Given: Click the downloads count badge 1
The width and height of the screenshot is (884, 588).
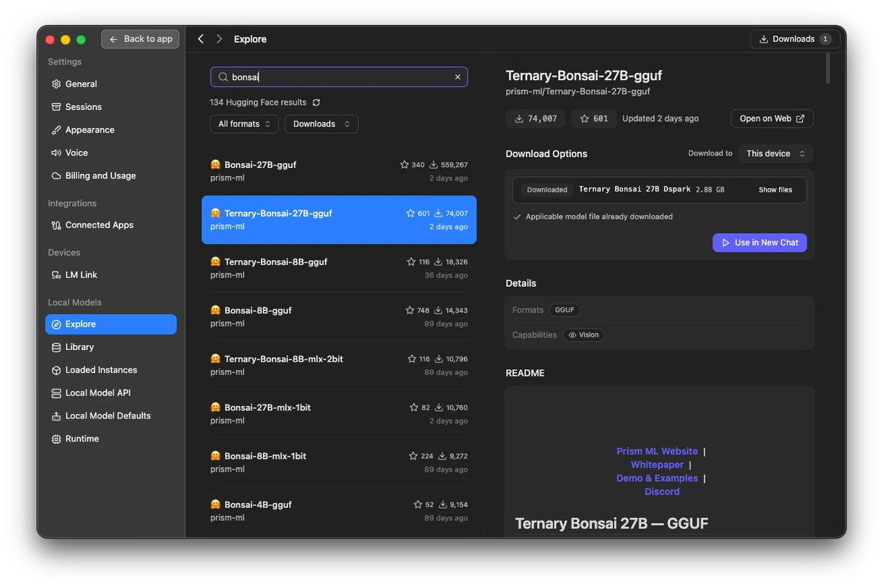Looking at the screenshot, I should click(x=825, y=39).
